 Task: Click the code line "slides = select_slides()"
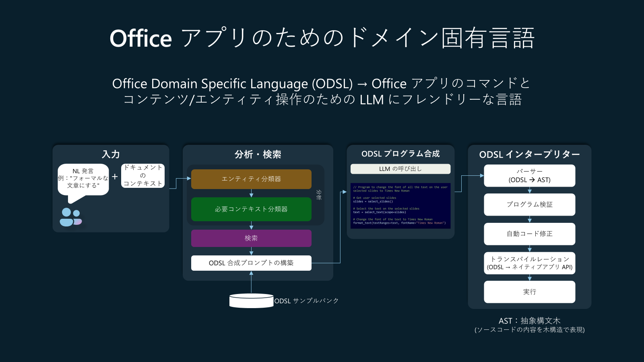373,202
